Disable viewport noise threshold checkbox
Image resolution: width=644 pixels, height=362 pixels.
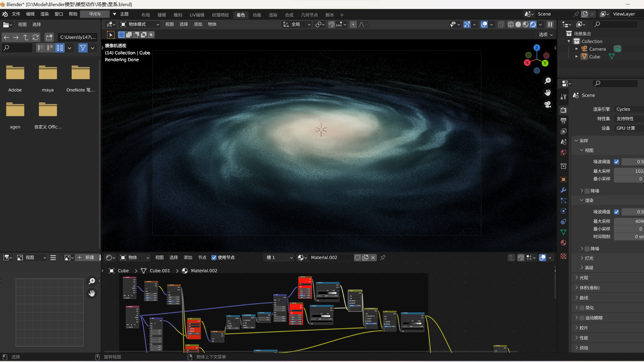(x=617, y=162)
